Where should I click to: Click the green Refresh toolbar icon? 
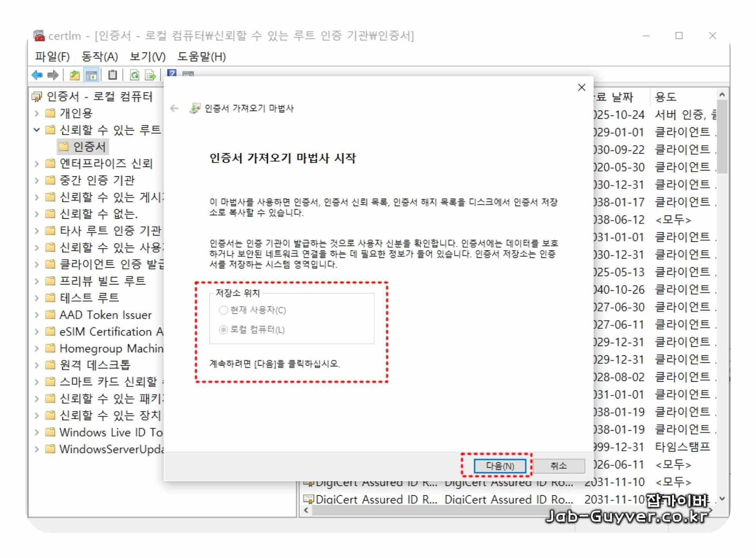click(x=134, y=75)
